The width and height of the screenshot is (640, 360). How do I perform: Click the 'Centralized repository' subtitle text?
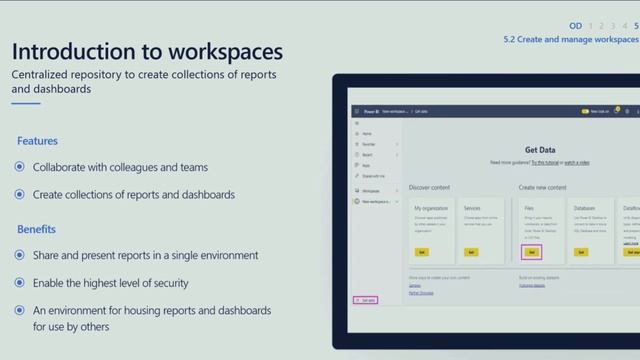[144, 82]
